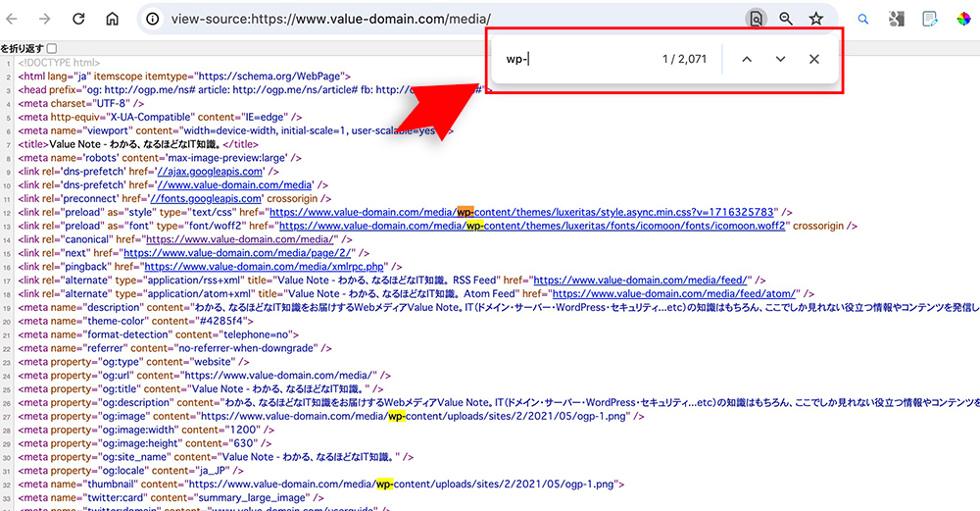980x511 pixels.
Task: Go forward to the next page
Action: [x=44, y=19]
